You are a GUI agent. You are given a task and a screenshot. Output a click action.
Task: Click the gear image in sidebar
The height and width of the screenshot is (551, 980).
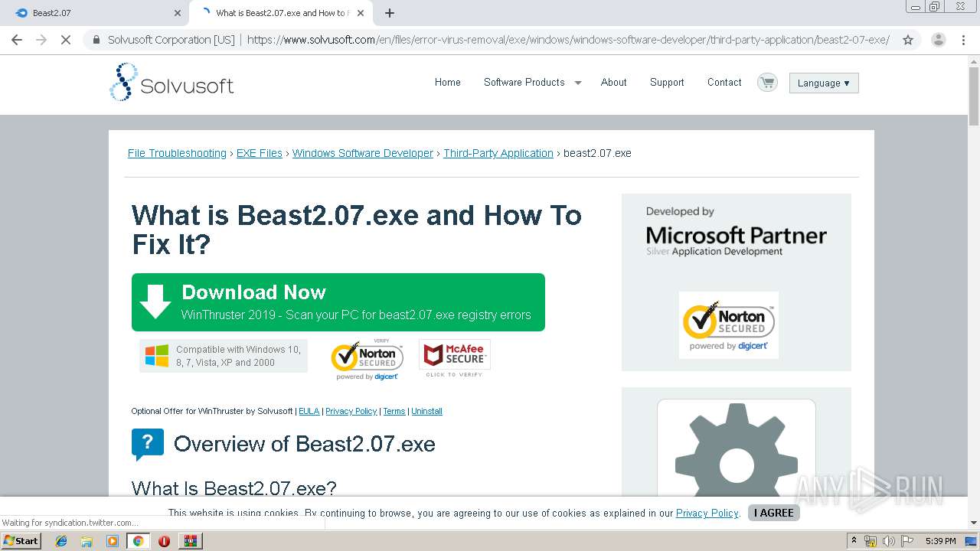737,449
